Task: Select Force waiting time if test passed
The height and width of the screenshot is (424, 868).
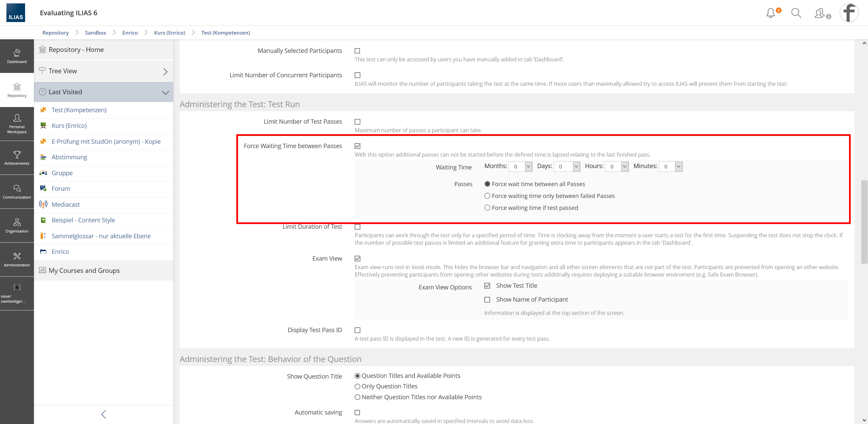Action: 487,208
